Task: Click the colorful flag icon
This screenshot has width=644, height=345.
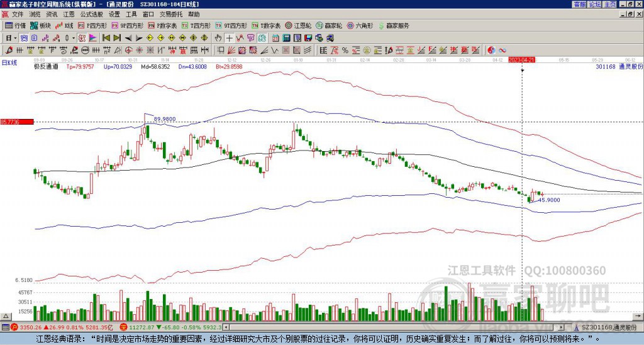Action: tap(93, 38)
